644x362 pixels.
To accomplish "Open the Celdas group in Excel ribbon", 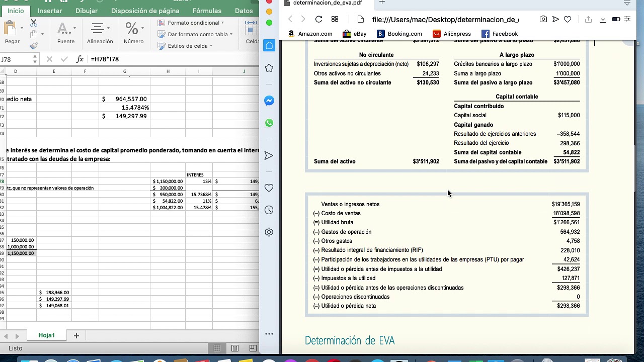I will pos(252,32).
